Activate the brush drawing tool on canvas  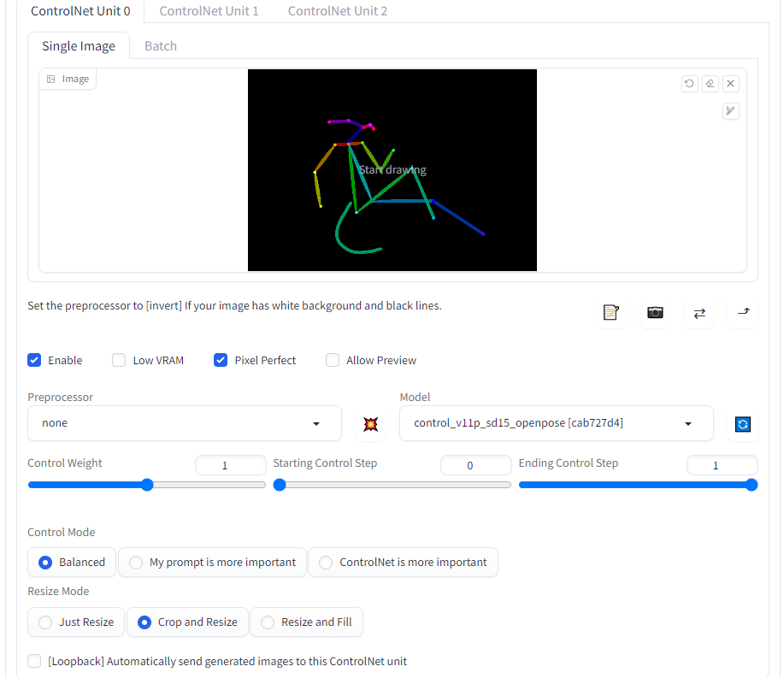click(730, 110)
